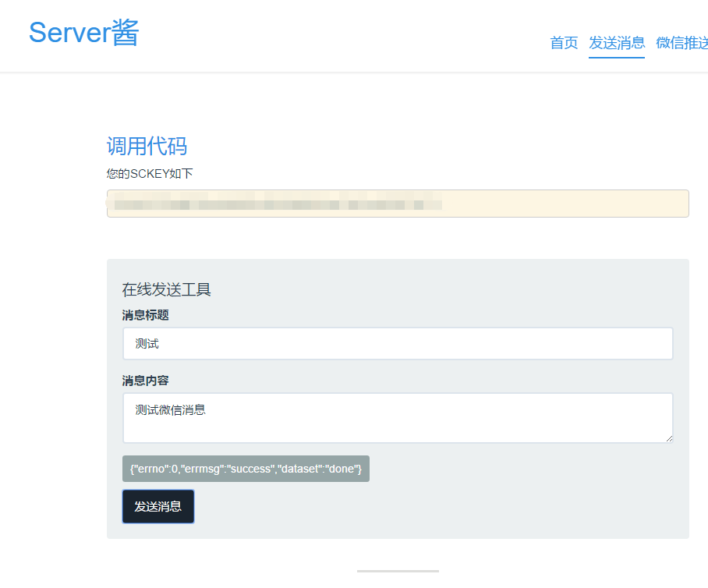Click the JSON success response badge
The height and width of the screenshot is (588, 708).
pos(246,469)
